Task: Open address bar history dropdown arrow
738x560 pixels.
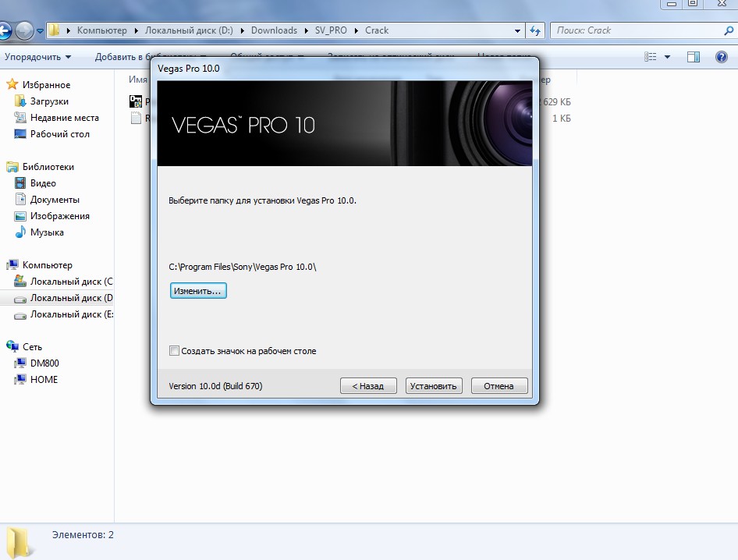Action: pyautogui.click(x=517, y=30)
